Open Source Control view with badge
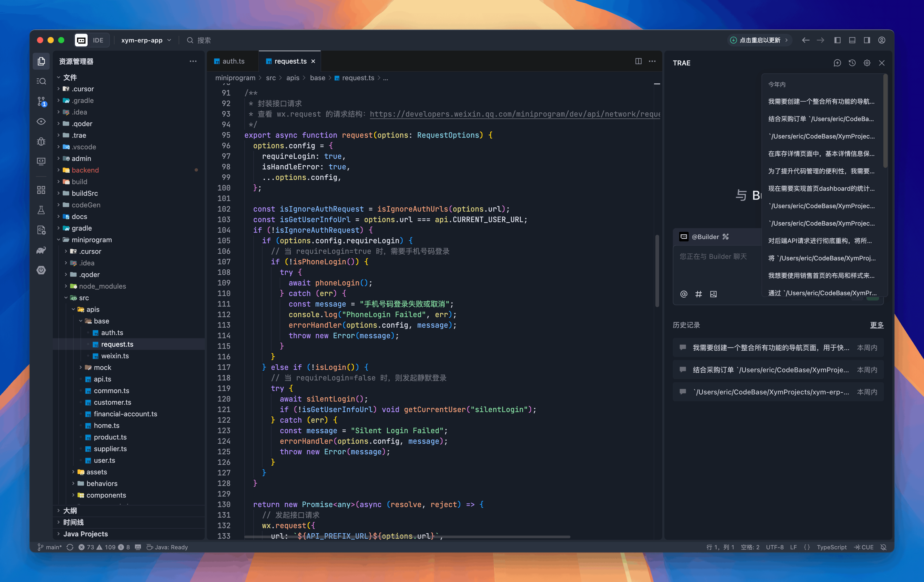 tap(41, 101)
